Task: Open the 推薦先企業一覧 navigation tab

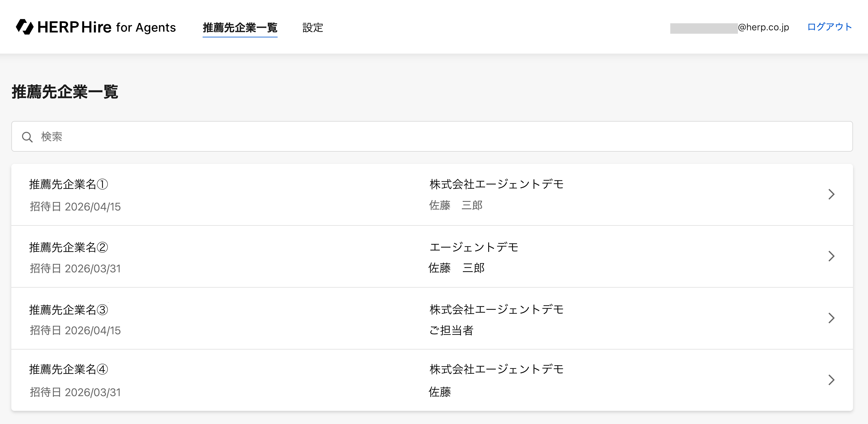Action: [240, 28]
